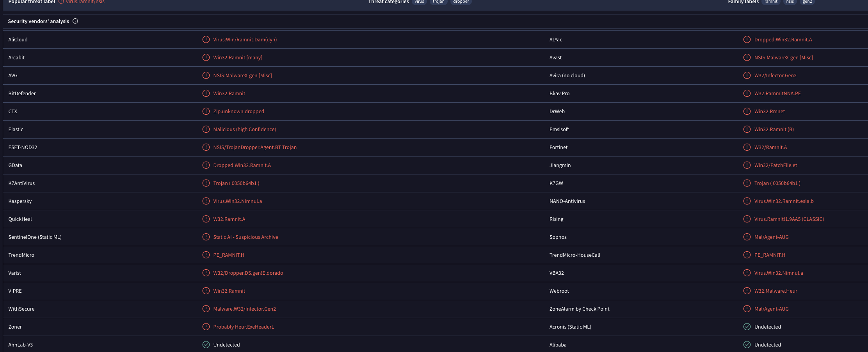
Task: Click the alert icon in the QuickHeal row
Action: tap(206, 219)
